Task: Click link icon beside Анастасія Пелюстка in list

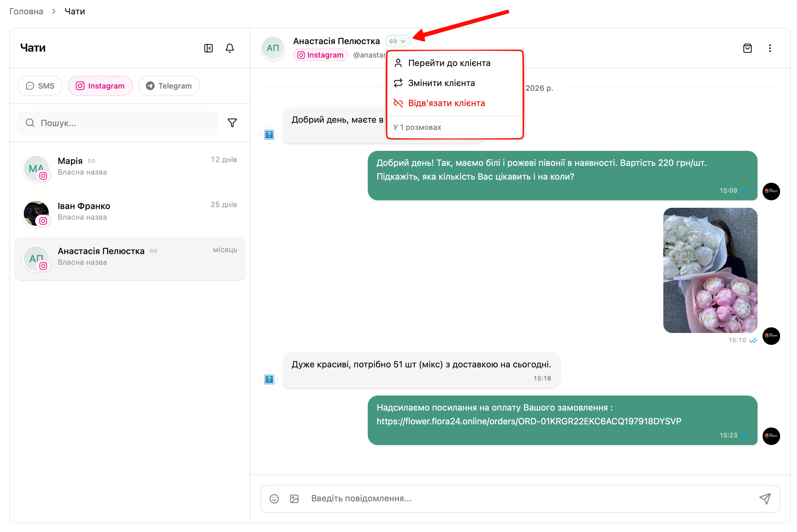Action: 153,251
